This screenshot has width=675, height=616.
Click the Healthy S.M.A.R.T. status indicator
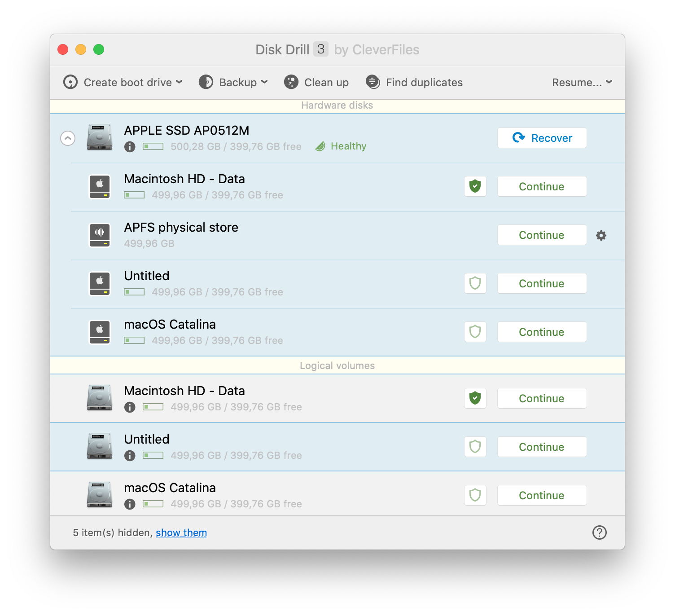341,146
